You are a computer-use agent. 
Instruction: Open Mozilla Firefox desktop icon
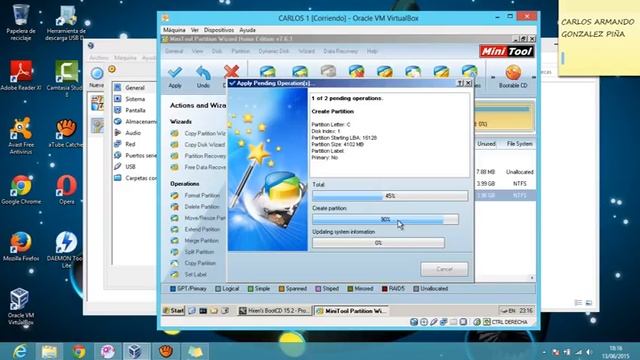coord(21,247)
